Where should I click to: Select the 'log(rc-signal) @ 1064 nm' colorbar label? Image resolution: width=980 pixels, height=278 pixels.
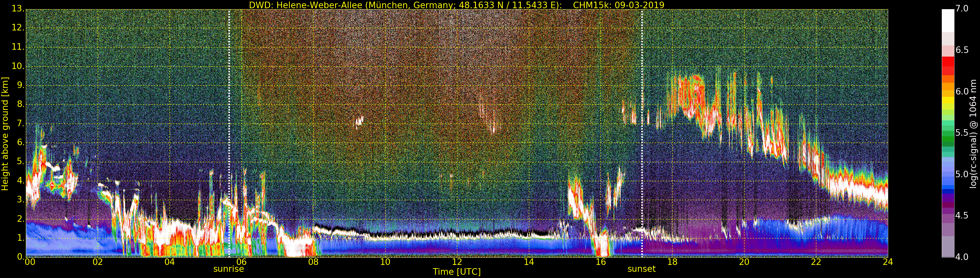tap(973, 134)
